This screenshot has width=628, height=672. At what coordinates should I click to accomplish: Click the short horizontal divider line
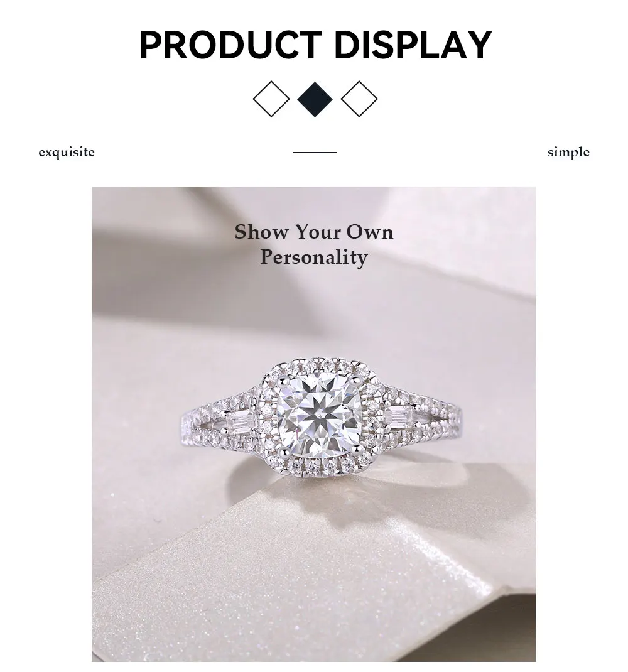point(314,152)
